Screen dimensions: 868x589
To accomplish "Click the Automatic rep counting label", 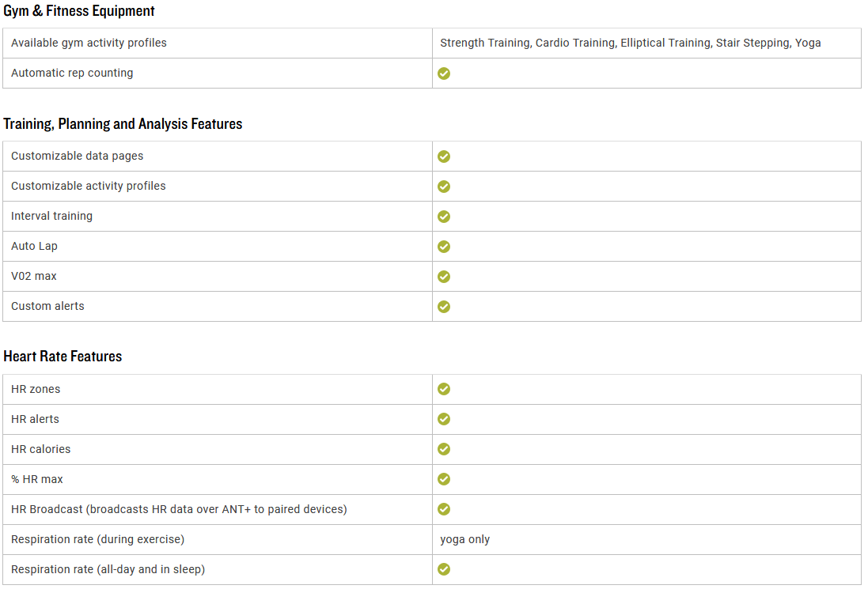I will pyautogui.click(x=72, y=73).
